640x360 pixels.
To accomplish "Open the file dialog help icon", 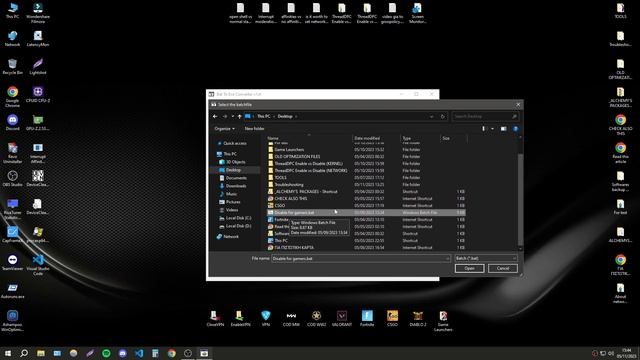I will 516,129.
